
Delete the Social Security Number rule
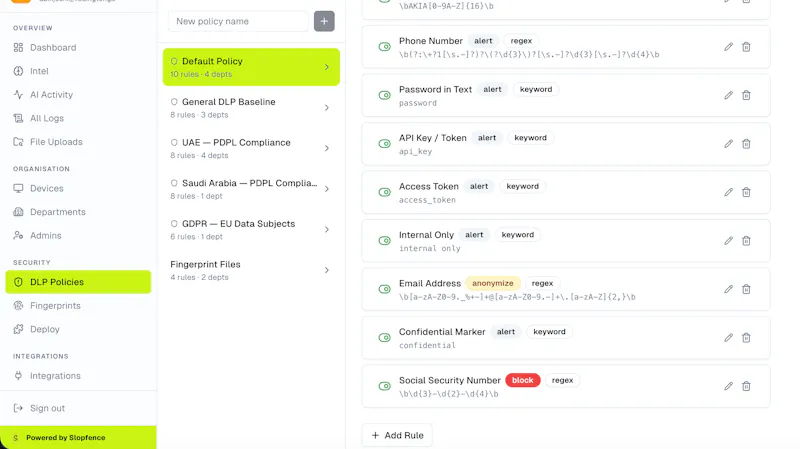pyautogui.click(x=746, y=386)
